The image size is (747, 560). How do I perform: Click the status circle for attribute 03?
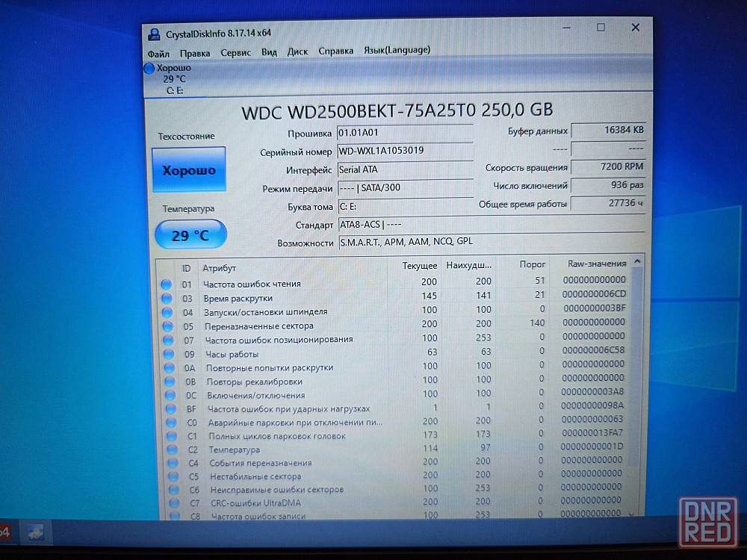pyautogui.click(x=167, y=299)
